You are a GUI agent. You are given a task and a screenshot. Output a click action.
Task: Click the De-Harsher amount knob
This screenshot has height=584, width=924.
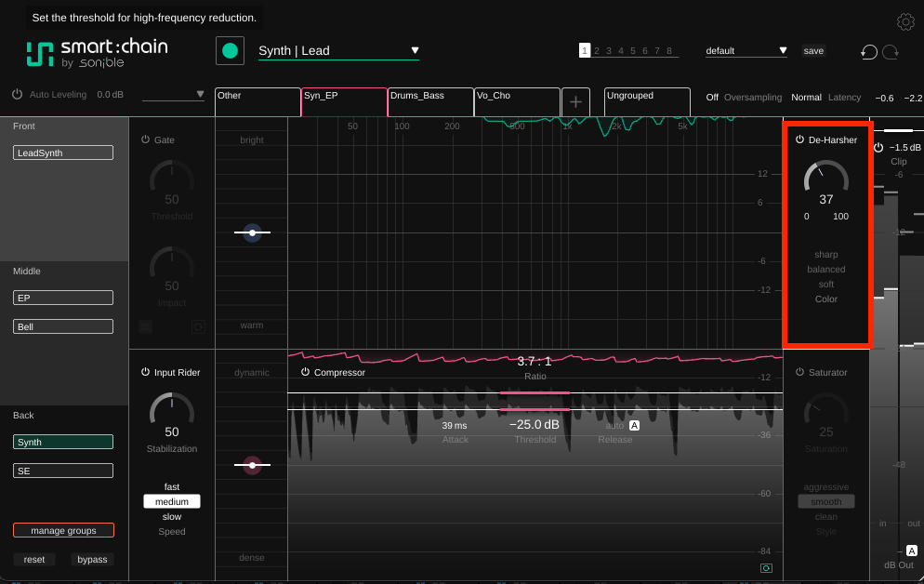click(x=826, y=179)
